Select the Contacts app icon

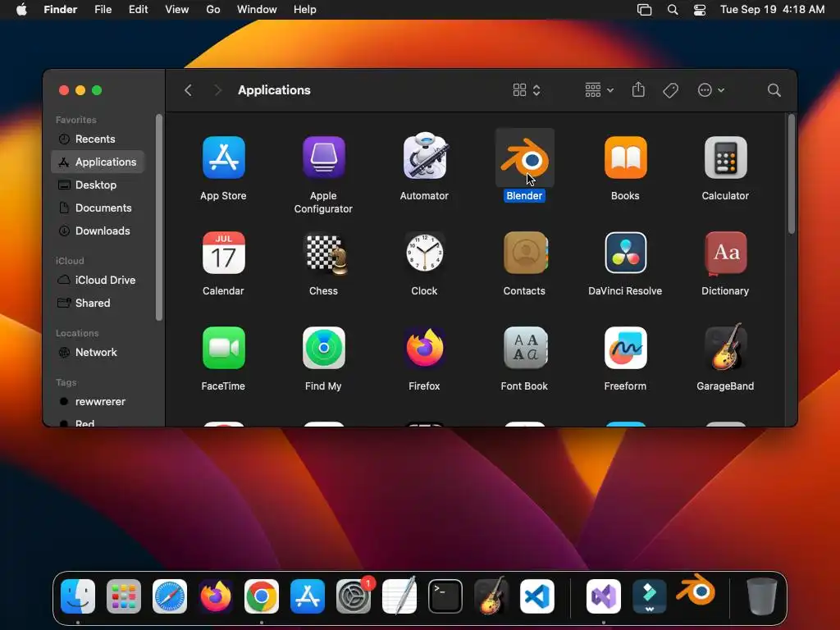(x=525, y=253)
